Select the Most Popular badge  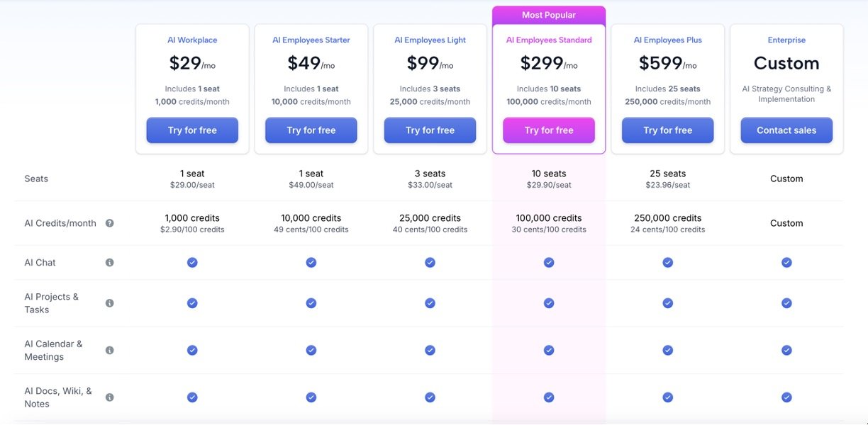[x=549, y=15]
